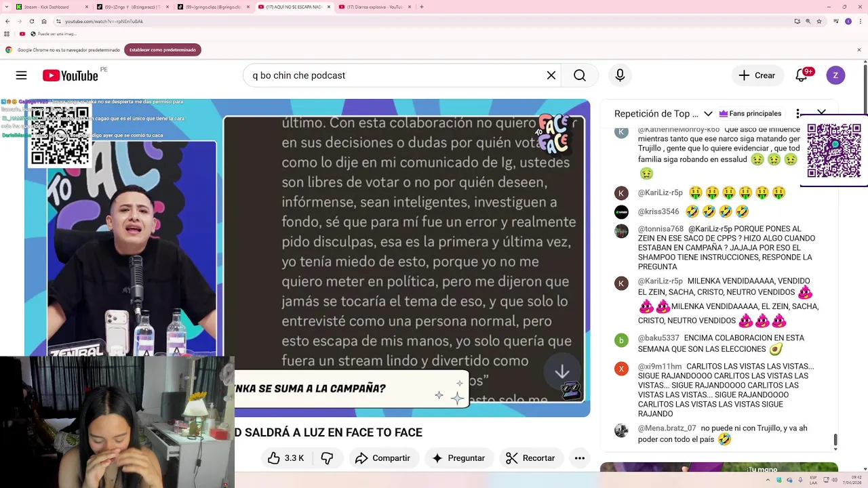Viewport: 868px width, 488px height.
Task: Open the Chrome zoom magnifier icon
Action: coord(808,21)
